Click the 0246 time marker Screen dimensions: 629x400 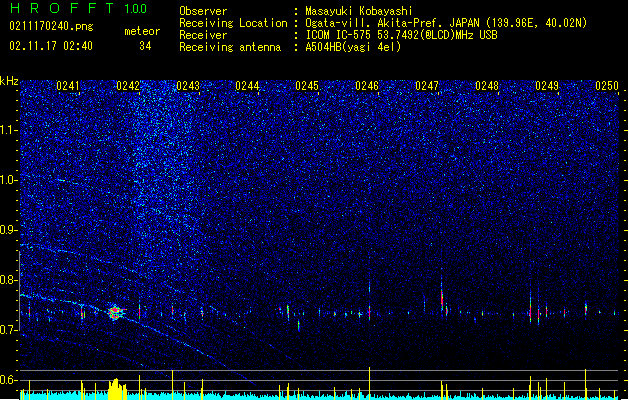tap(367, 86)
